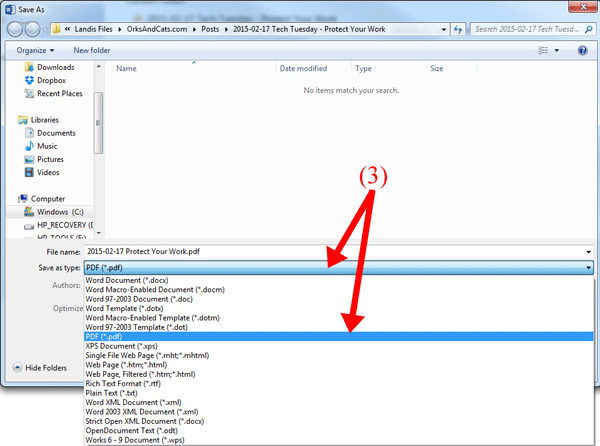600x446 pixels.
Task: Expand the breadcrumb arrow after Posts
Action: point(226,29)
